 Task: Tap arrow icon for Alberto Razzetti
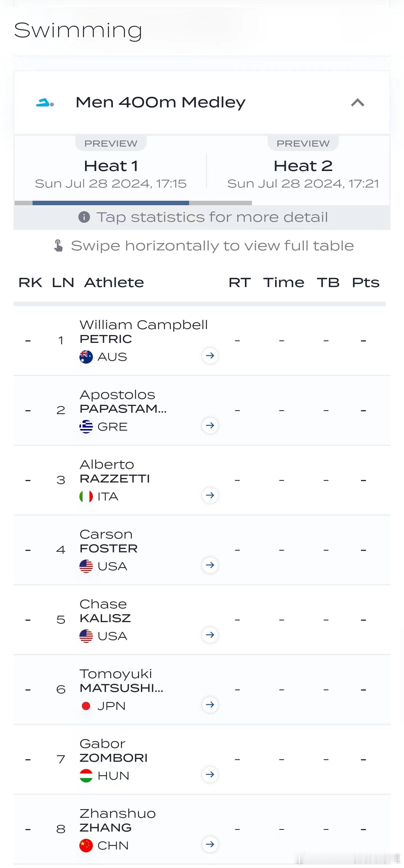click(210, 495)
